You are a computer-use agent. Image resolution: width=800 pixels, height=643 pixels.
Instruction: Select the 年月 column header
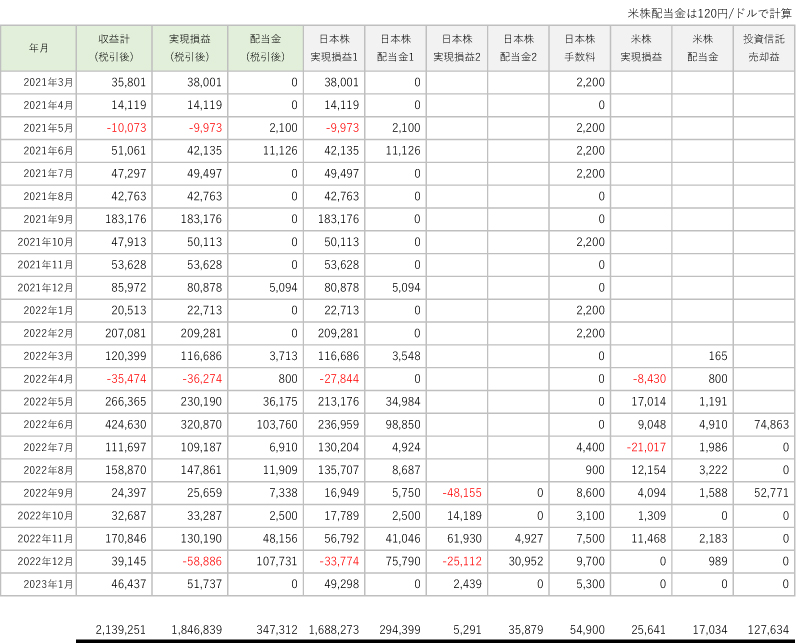click(38, 48)
